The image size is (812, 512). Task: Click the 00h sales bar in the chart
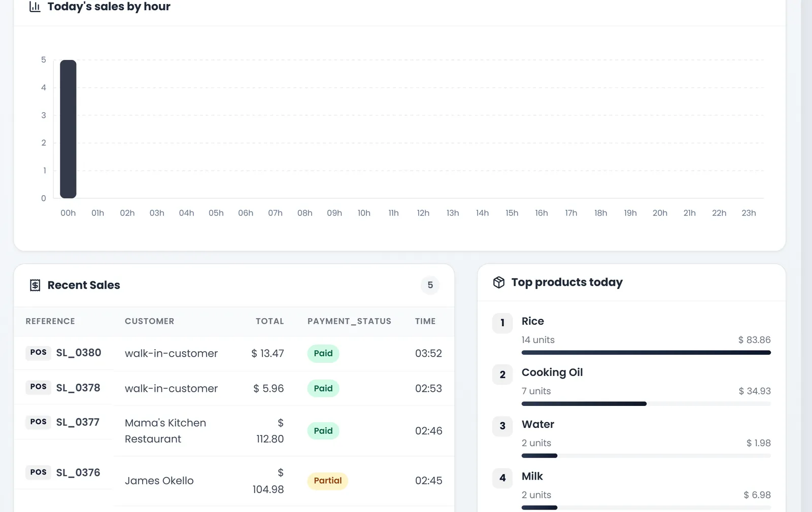(68, 129)
